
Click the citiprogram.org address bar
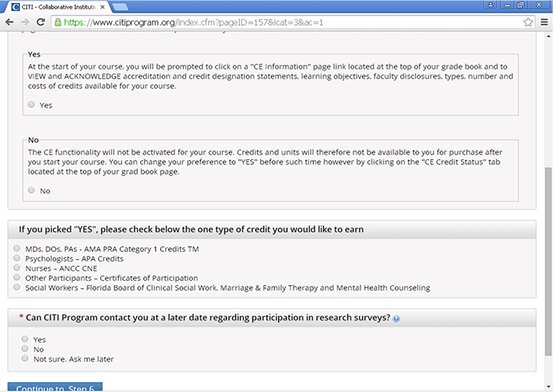point(289,22)
